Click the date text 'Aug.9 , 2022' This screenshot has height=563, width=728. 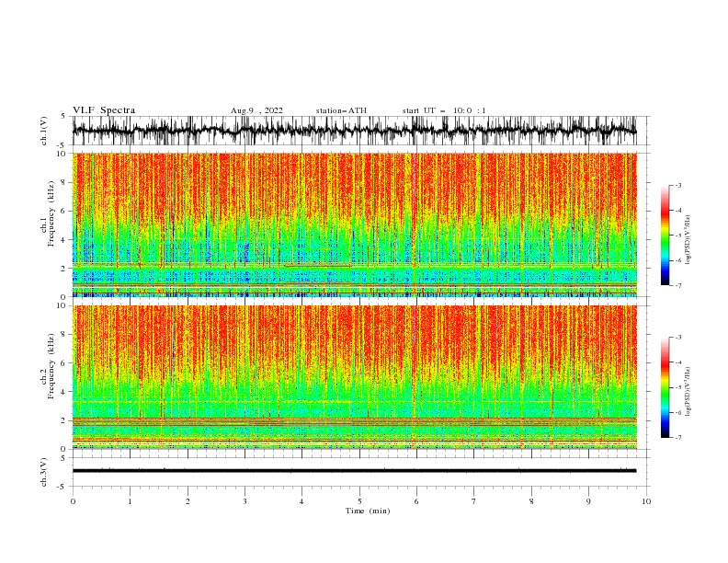tap(256, 110)
